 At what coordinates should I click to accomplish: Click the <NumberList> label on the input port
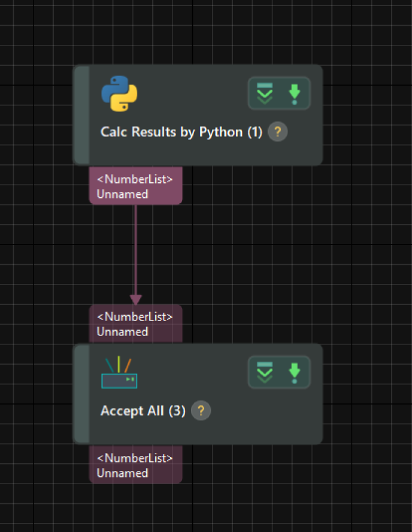[x=134, y=316]
